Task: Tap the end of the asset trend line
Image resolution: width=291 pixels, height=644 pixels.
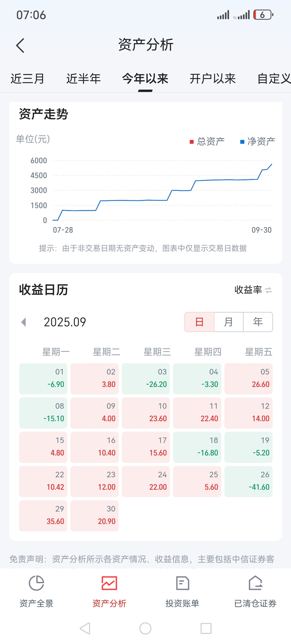Action: click(x=272, y=164)
